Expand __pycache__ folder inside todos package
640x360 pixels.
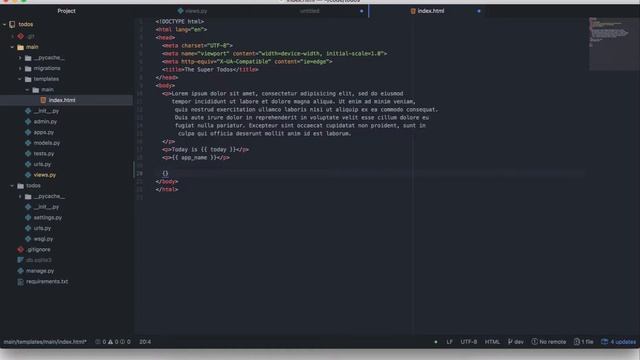click(x=20, y=196)
